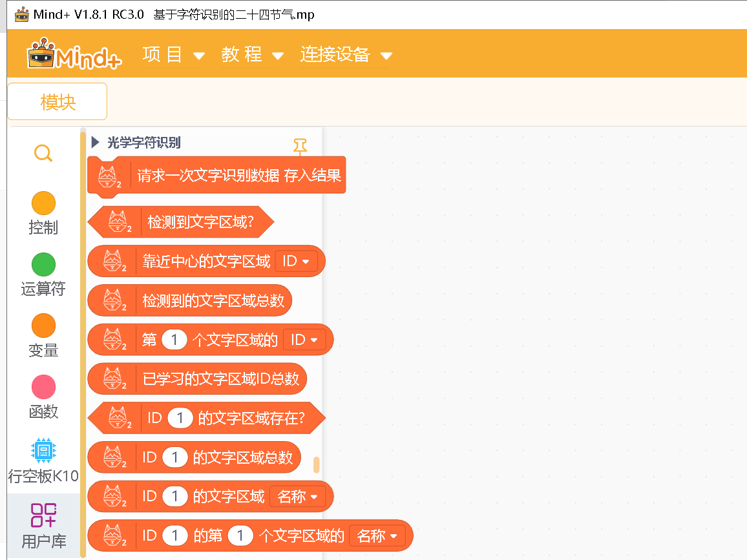This screenshot has width=747, height=560.
Task: Click second number field after 的第 text
Action: (x=240, y=535)
